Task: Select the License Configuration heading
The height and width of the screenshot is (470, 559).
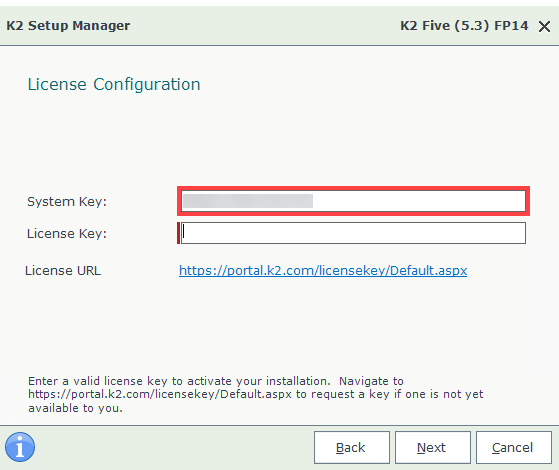Action: coord(114,85)
